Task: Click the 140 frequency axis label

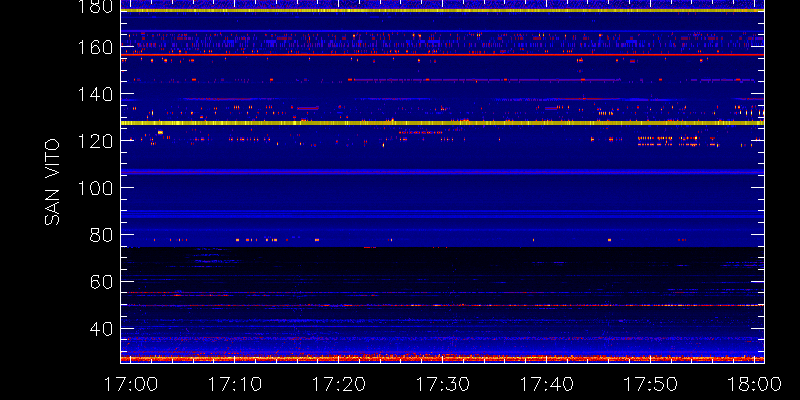Action: [96, 95]
